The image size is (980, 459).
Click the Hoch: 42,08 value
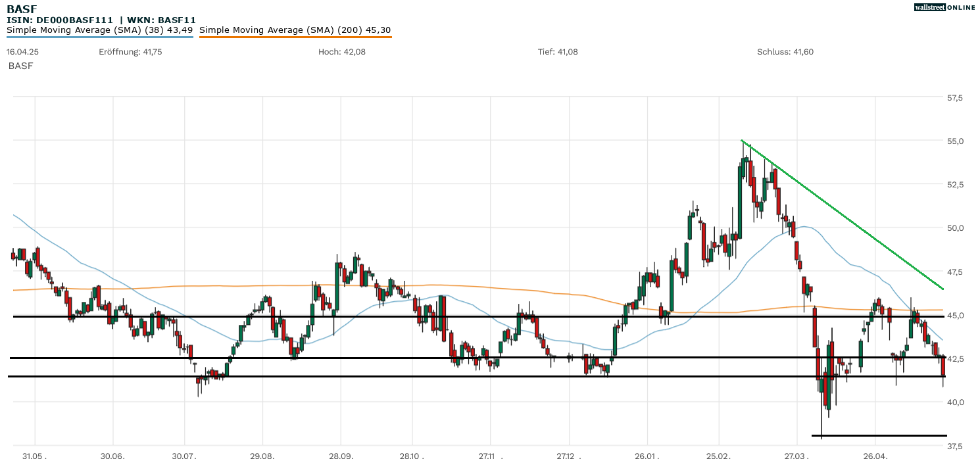tap(341, 52)
